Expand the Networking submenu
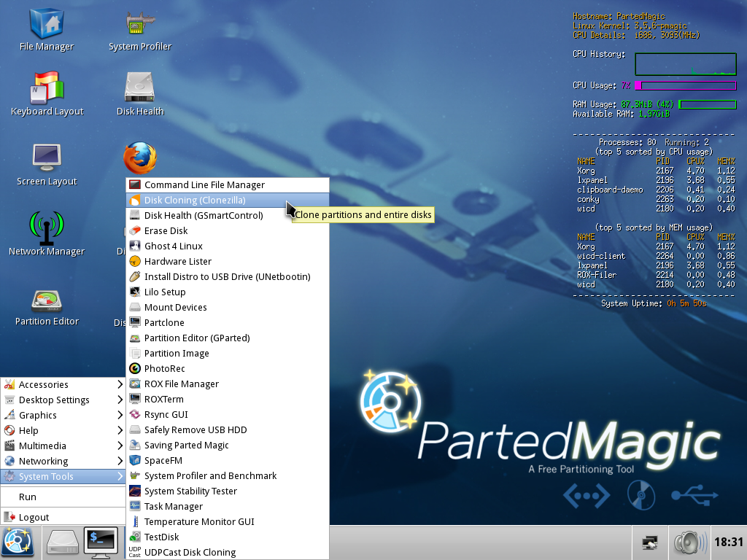747x560 pixels. pyautogui.click(x=63, y=461)
